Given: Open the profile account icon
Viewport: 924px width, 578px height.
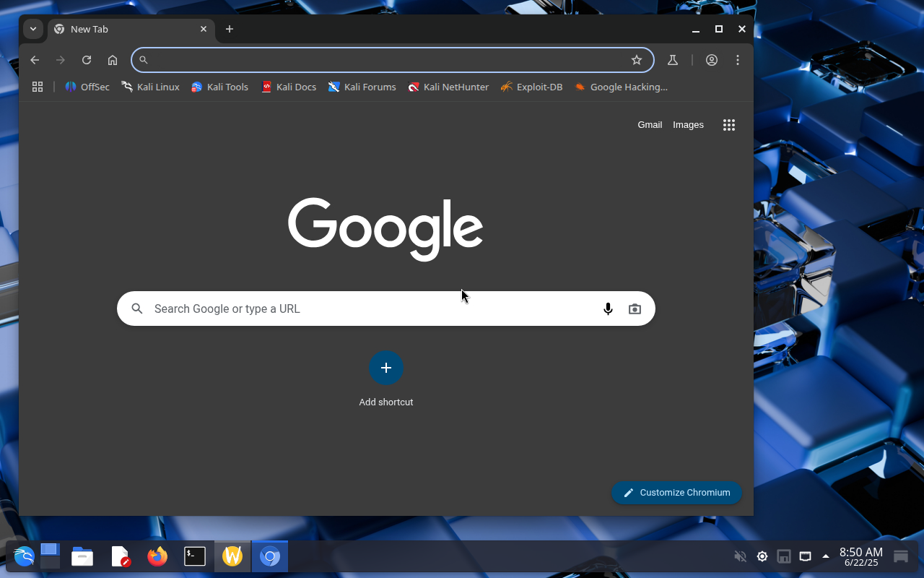Looking at the screenshot, I should pyautogui.click(x=712, y=60).
